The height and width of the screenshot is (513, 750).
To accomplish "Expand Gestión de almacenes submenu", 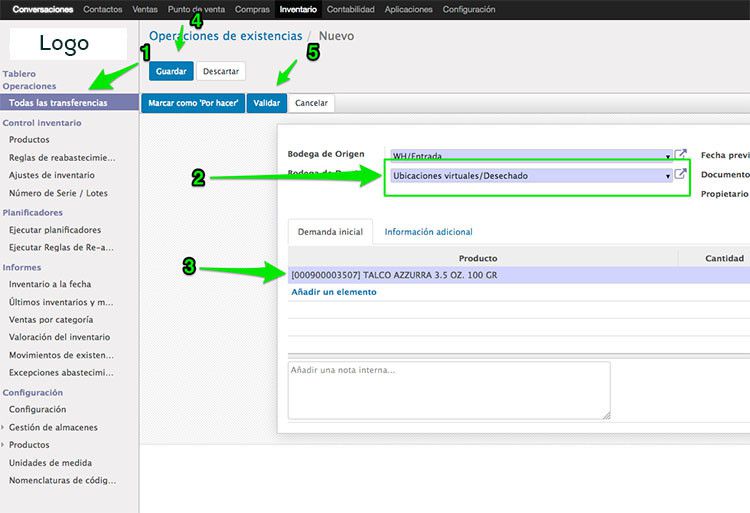I will coord(3,427).
